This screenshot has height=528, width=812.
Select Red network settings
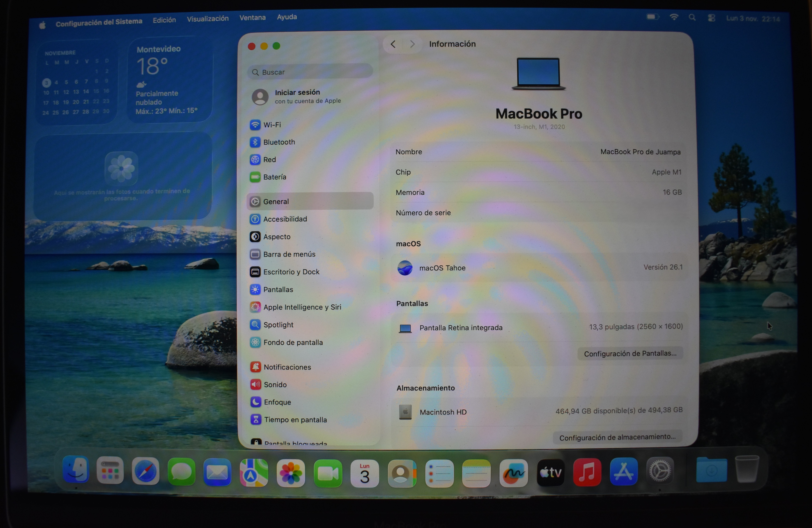310,160
